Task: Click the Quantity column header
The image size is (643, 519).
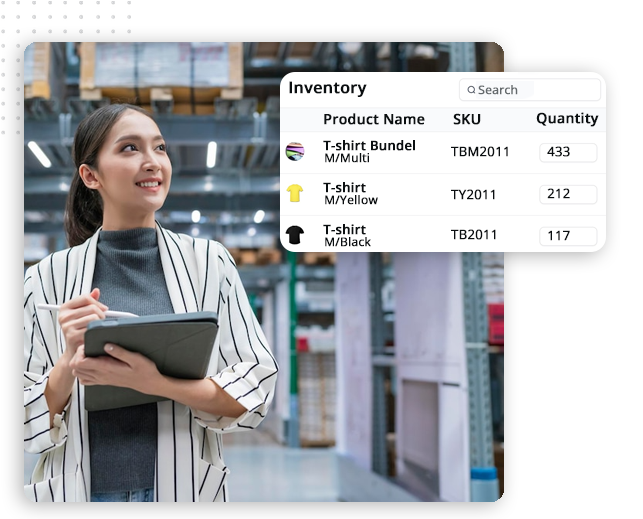Action: click(x=567, y=119)
